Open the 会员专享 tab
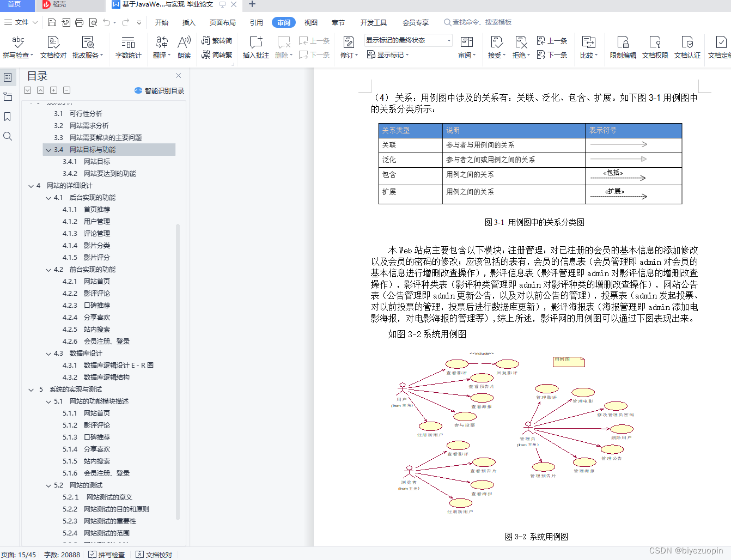 [416, 22]
